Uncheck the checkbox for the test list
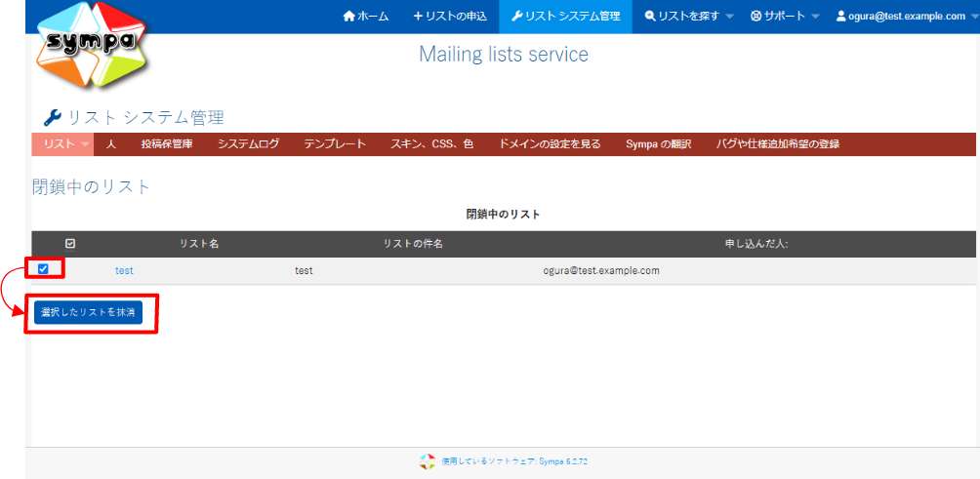The height and width of the screenshot is (479, 980). pyautogui.click(x=43, y=269)
